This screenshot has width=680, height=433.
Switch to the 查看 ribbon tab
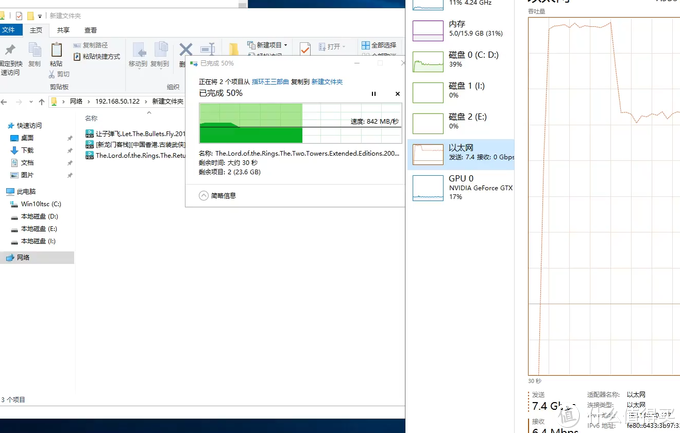coord(91,30)
